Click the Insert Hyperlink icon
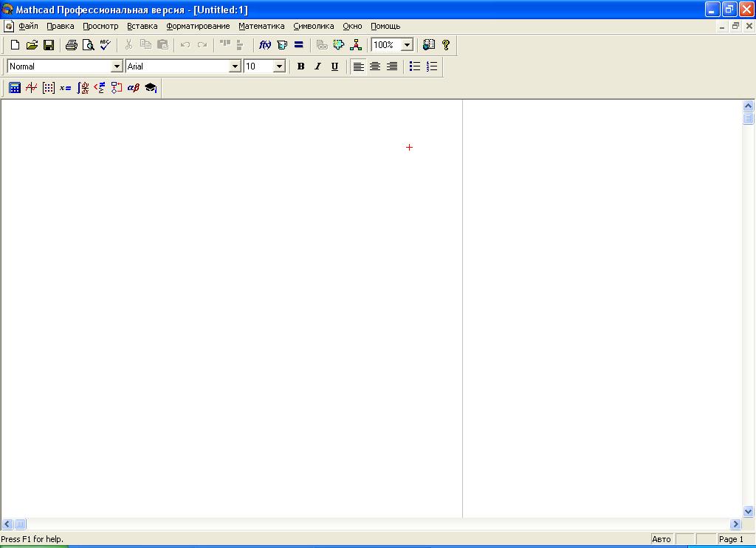 click(x=322, y=45)
